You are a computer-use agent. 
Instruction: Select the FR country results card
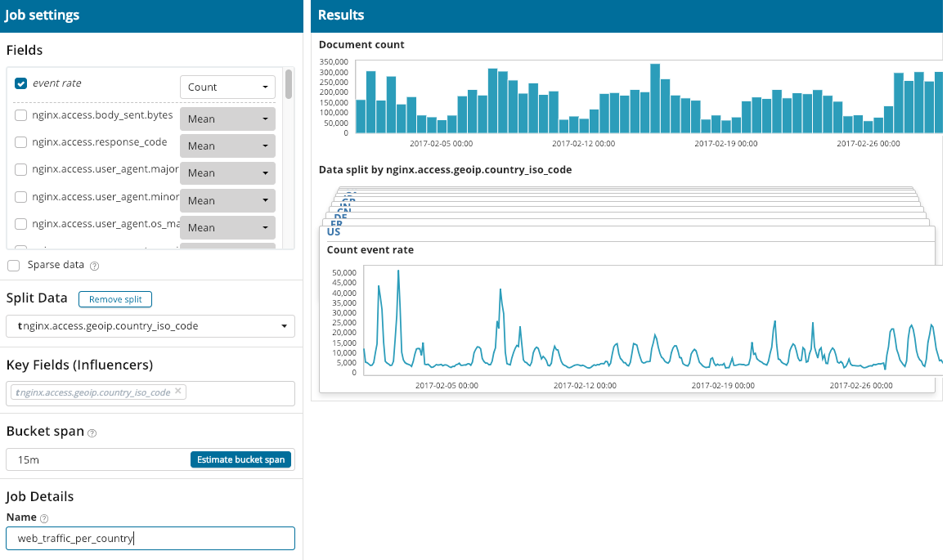pyautogui.click(x=335, y=222)
